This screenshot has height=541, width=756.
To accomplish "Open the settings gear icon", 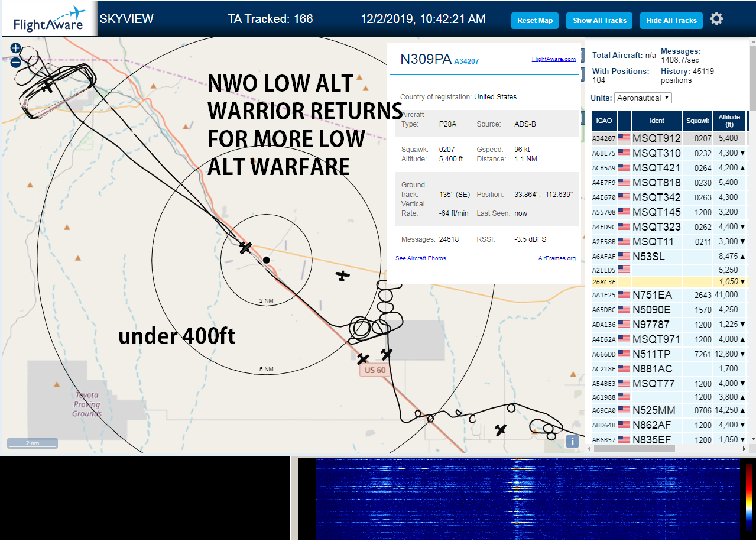I will [x=716, y=19].
